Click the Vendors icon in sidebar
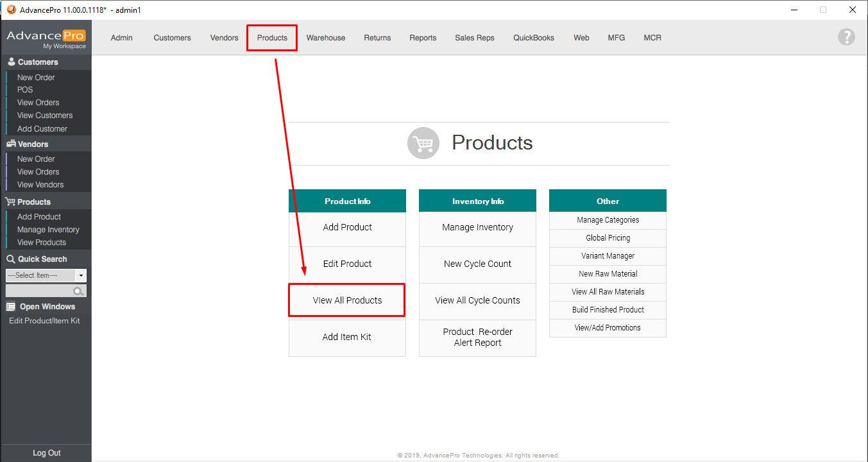The height and width of the screenshot is (462, 868). click(11, 144)
